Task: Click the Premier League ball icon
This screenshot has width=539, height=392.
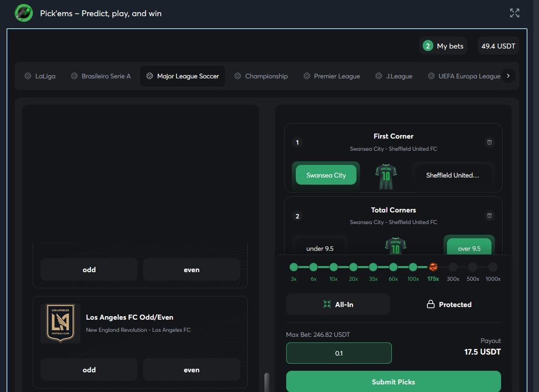Action: point(306,76)
